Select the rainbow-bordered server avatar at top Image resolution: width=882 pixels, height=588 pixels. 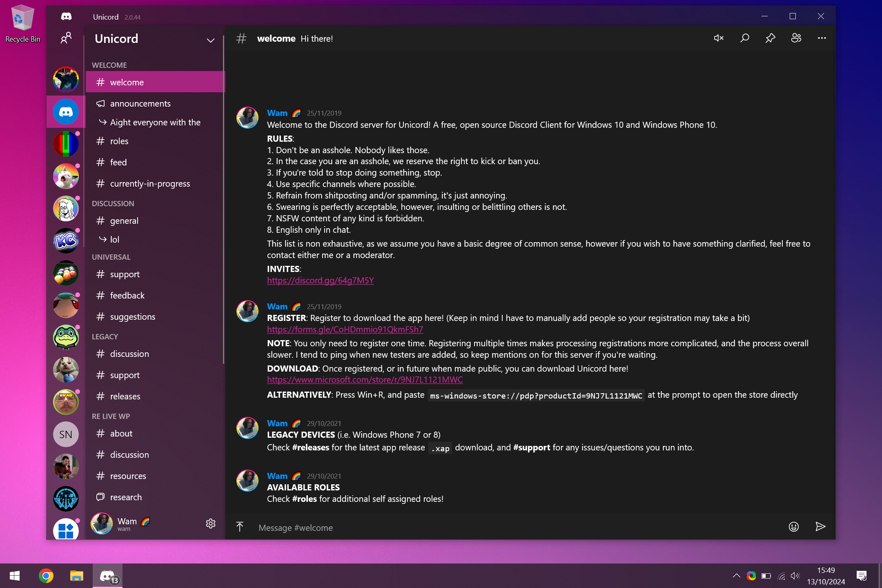click(66, 79)
